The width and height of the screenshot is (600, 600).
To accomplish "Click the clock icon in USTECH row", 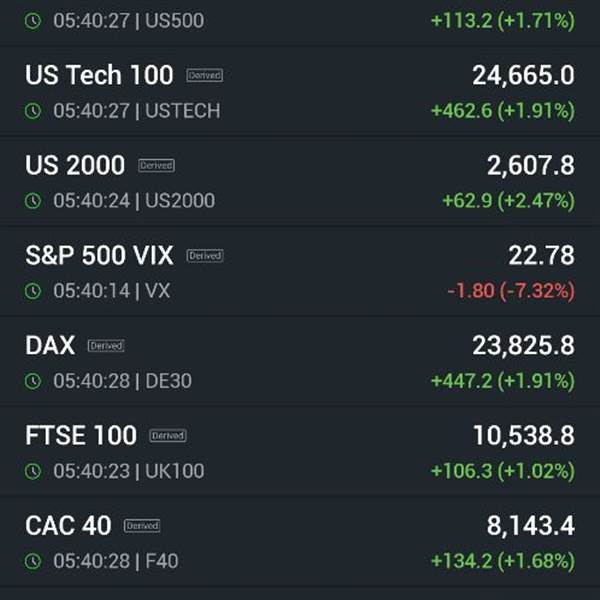I will pyautogui.click(x=33, y=111).
